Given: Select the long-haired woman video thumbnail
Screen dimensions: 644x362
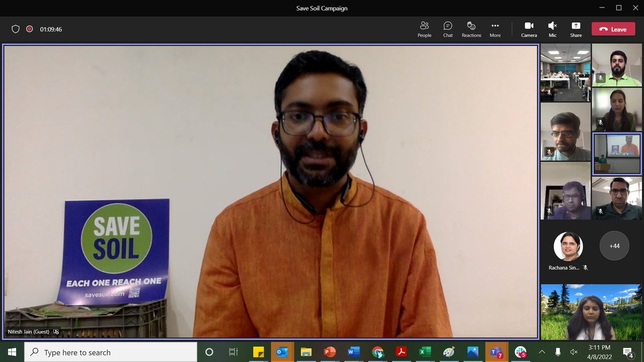Looking at the screenshot, I should coord(617,109).
